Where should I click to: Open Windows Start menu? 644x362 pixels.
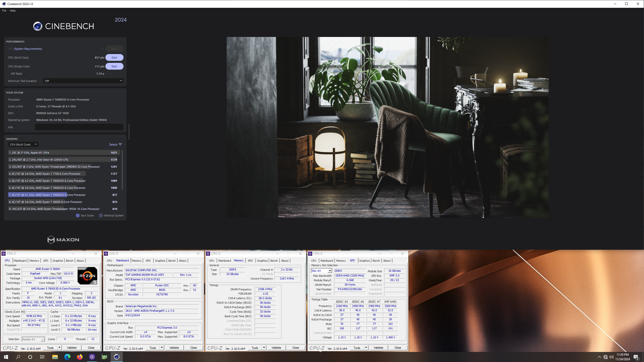pyautogui.click(x=6, y=357)
